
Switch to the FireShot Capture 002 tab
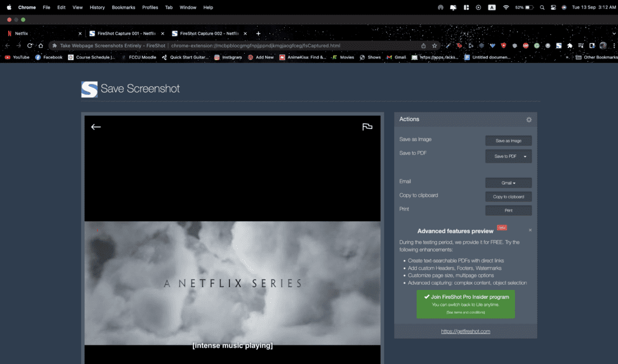208,34
